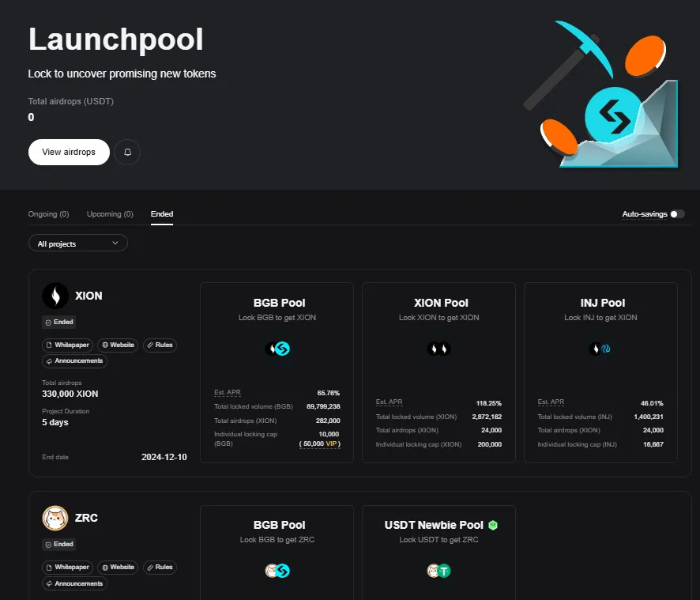Click the megaphone icon on Announcements button
700x600 pixels.
48,360
